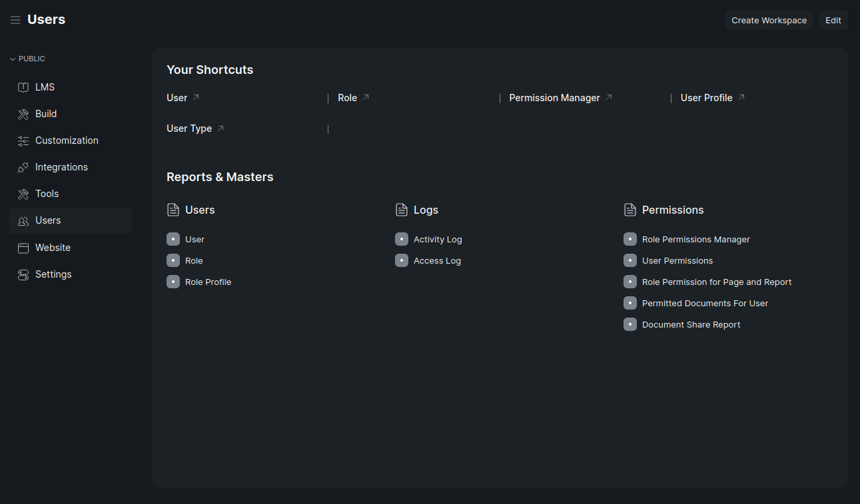This screenshot has height=504, width=860.
Task: Click the Integrations plug icon
Action: tap(23, 167)
